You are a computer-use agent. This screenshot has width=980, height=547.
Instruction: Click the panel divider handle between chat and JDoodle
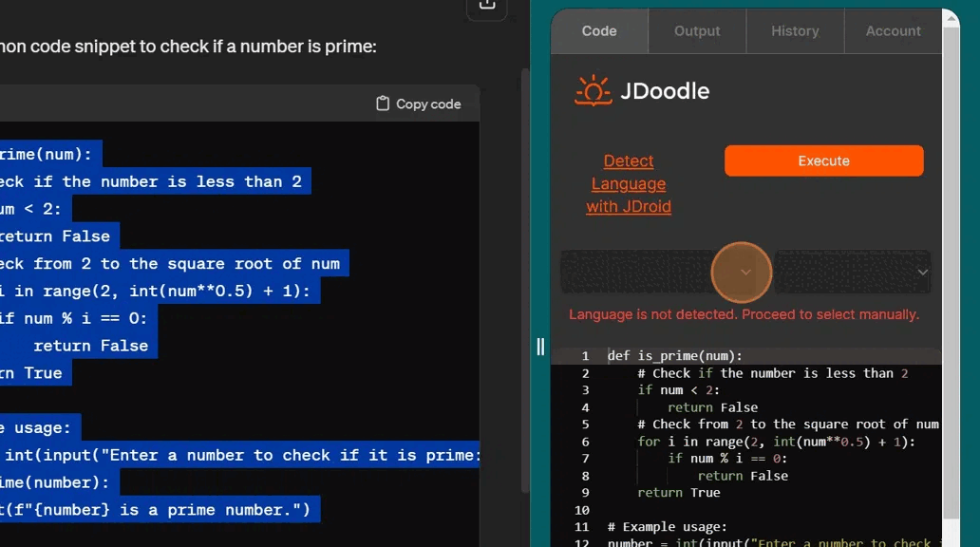(x=540, y=348)
